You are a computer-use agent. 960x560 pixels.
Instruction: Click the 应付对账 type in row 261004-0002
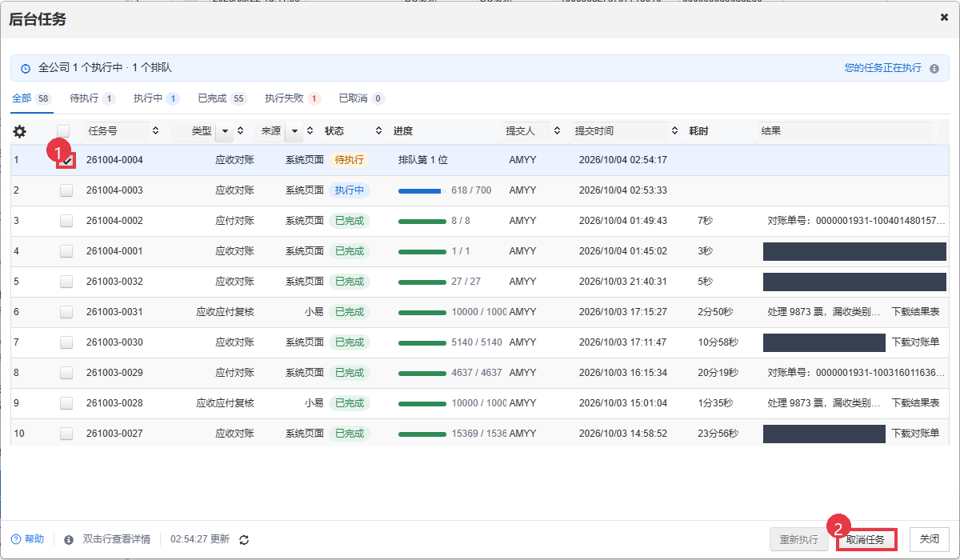click(234, 221)
